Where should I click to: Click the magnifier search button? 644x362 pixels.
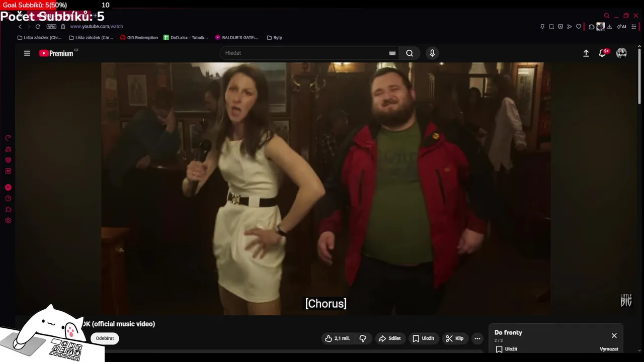(410, 53)
